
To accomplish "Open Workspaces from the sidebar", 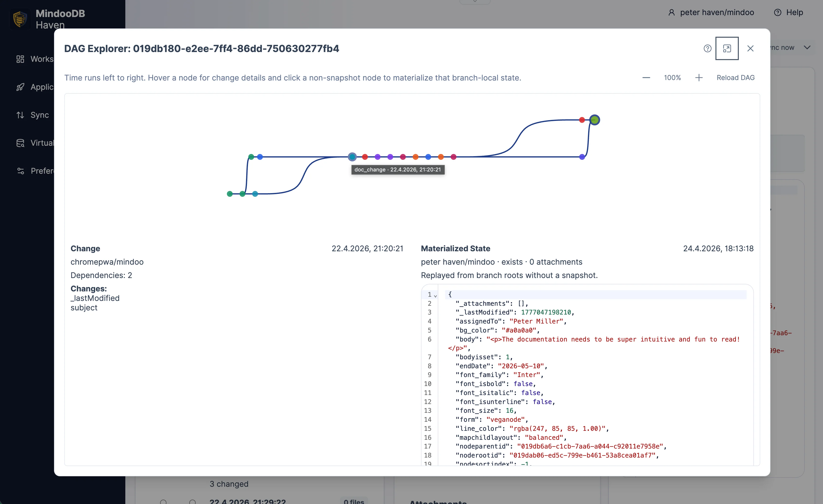I will [x=20, y=59].
